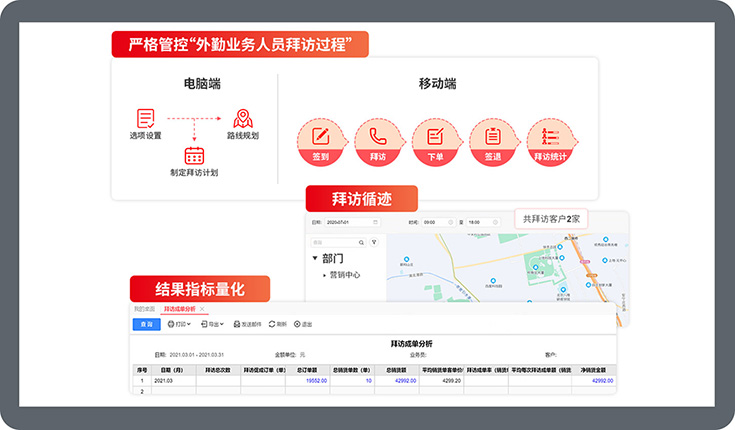Switch to the 我的桌面 tab
735x430 pixels.
click(146, 310)
